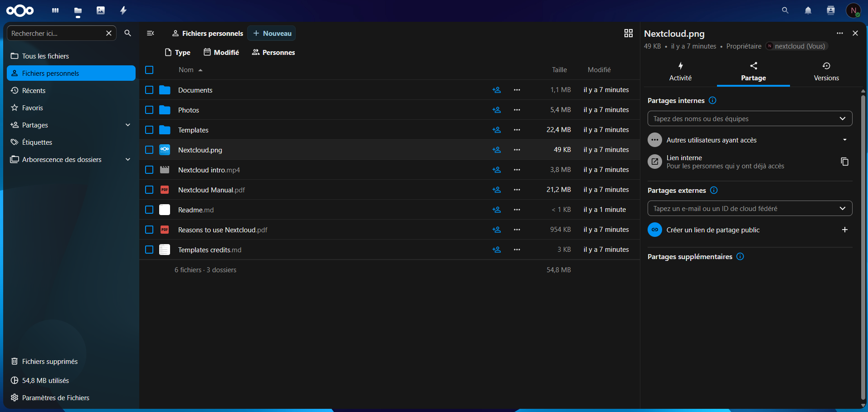868x412 pixels.
Task: Open actions menu for Nextcloud Manual.pdf
Action: pos(517,190)
